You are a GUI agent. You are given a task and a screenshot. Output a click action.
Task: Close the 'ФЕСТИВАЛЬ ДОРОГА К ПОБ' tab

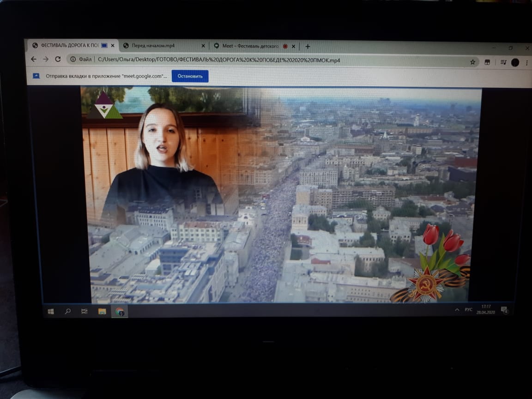[x=113, y=45]
